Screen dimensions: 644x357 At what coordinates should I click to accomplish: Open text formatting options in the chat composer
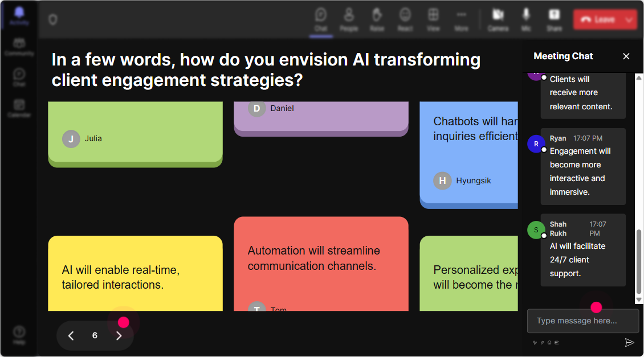pos(535,343)
